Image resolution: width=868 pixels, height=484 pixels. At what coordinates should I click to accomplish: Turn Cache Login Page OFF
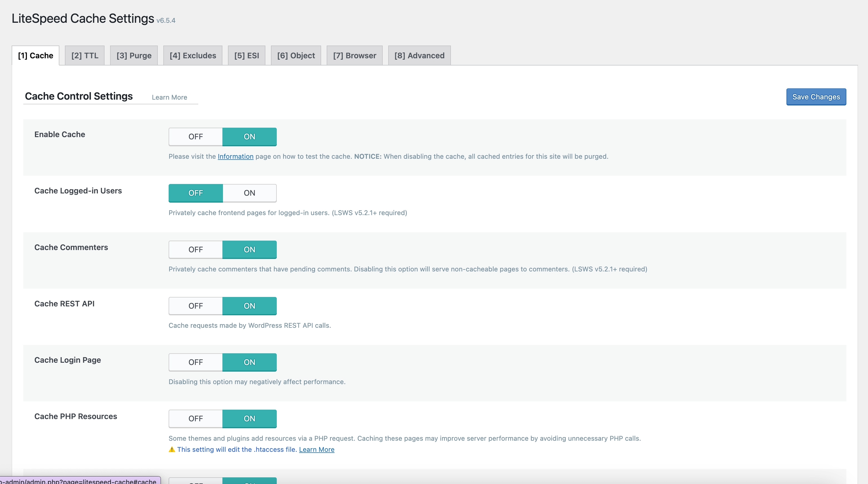(196, 362)
